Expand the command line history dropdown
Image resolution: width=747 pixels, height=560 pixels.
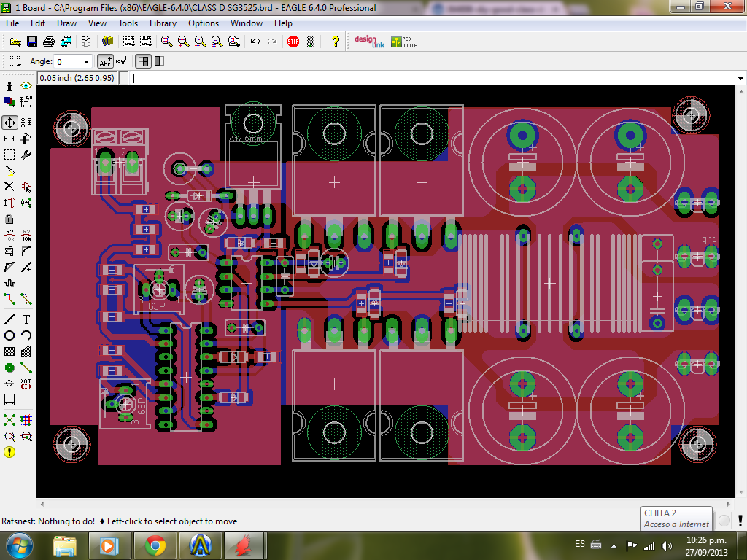(x=740, y=79)
